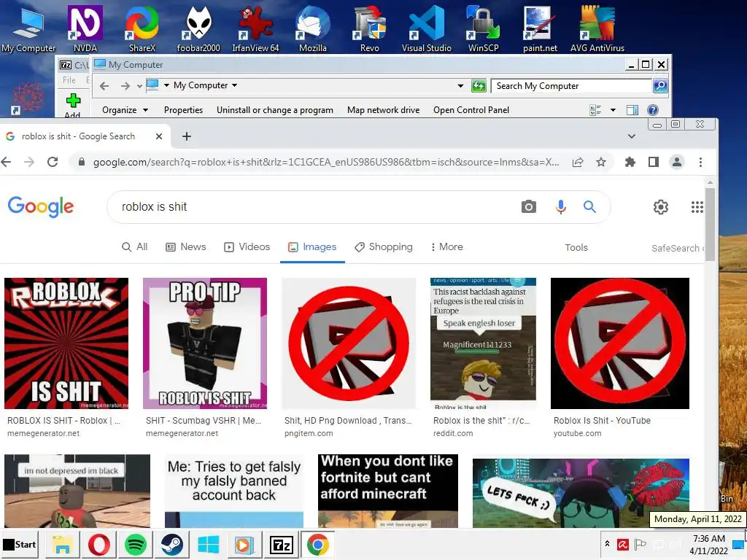This screenshot has height=560, width=747.
Task: Click the Start button
Action: tap(20, 544)
